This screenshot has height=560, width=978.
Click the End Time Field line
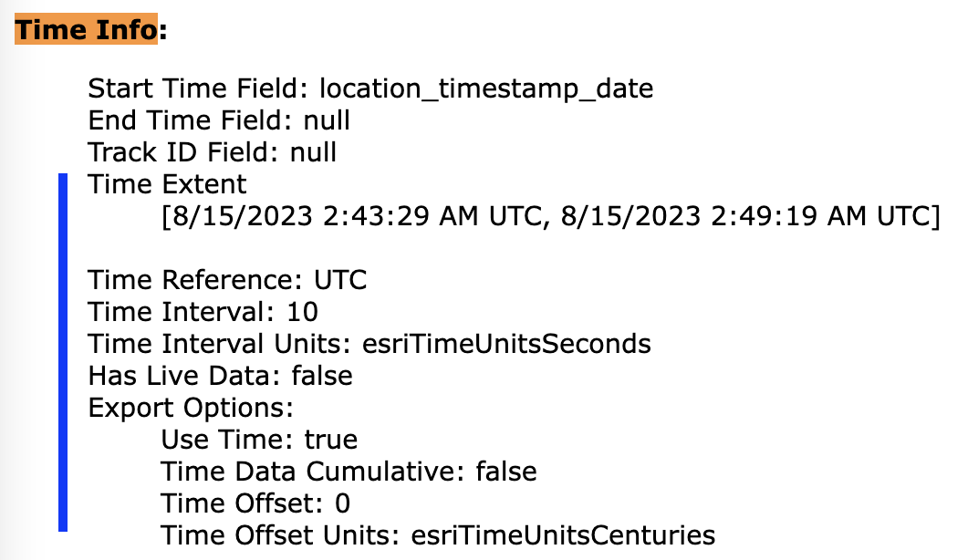pyautogui.click(x=219, y=120)
